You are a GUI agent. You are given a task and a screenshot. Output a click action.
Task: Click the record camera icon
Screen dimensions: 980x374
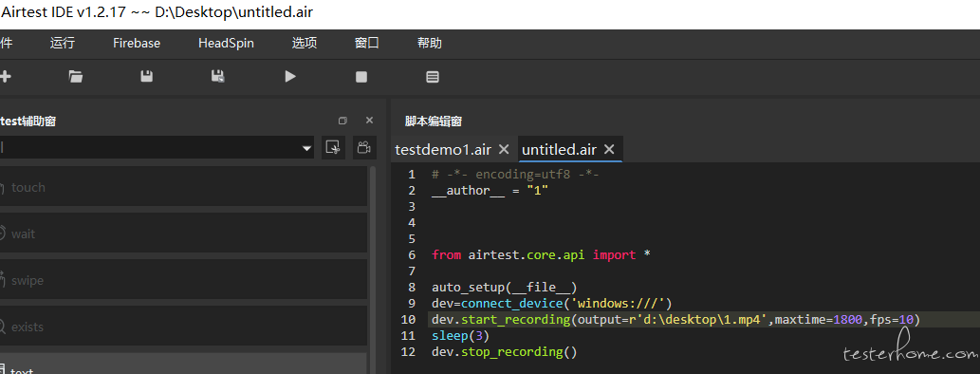[364, 147]
